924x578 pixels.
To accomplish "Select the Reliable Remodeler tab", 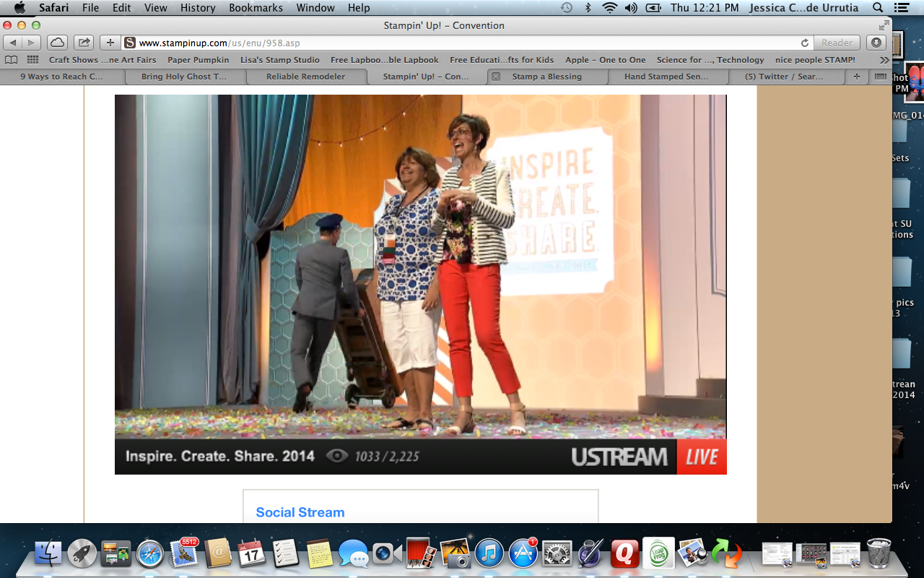I will [305, 77].
